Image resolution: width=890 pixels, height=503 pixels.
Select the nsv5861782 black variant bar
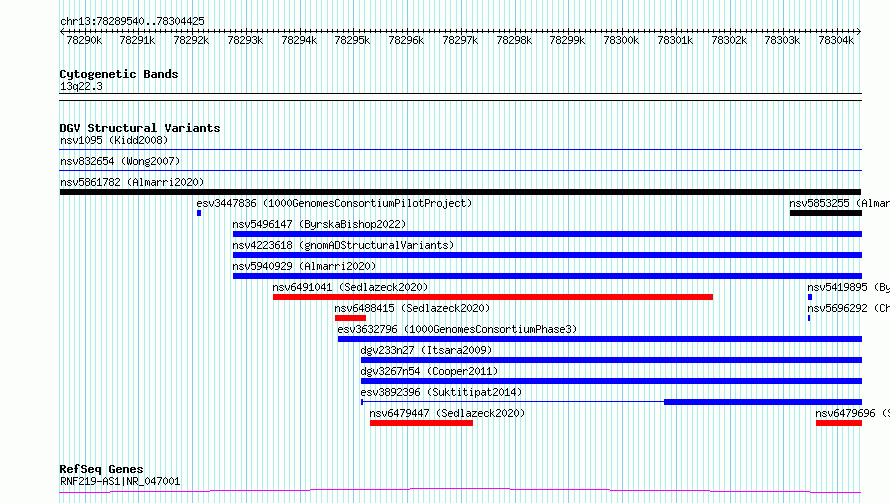click(x=460, y=192)
